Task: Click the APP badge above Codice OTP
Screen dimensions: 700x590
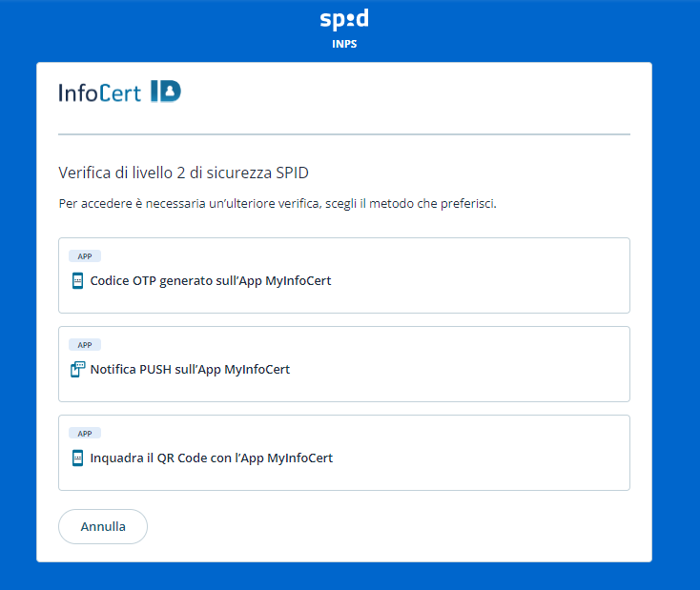Action: pos(85,256)
